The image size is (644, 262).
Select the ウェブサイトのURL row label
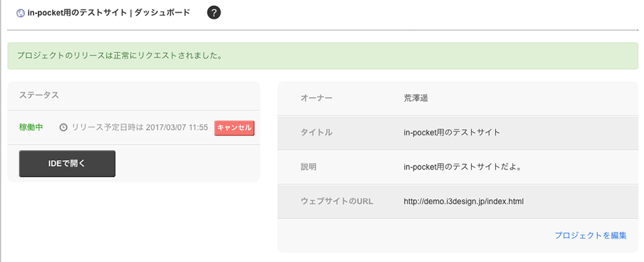337,201
